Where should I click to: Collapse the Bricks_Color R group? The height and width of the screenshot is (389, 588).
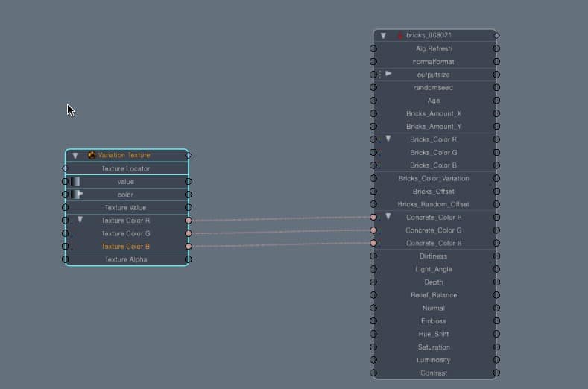click(x=388, y=139)
